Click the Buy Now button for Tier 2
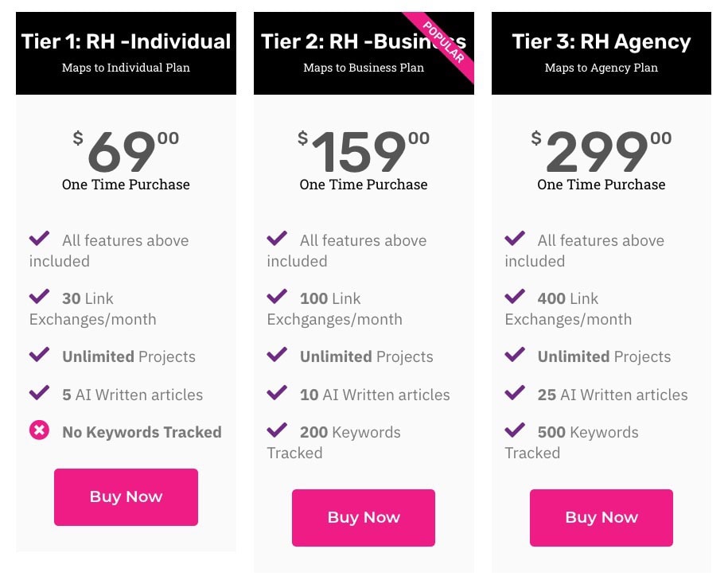The width and height of the screenshot is (728, 580). tap(364, 517)
